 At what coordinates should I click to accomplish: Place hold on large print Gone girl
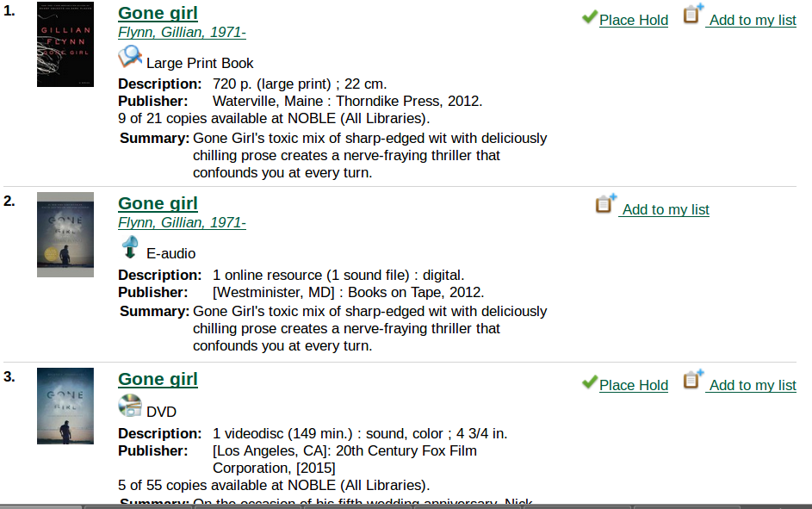pyautogui.click(x=634, y=20)
